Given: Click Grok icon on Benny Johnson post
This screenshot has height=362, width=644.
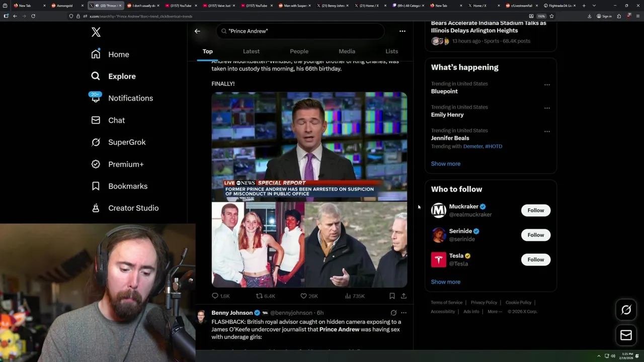Looking at the screenshot, I should 393,313.
